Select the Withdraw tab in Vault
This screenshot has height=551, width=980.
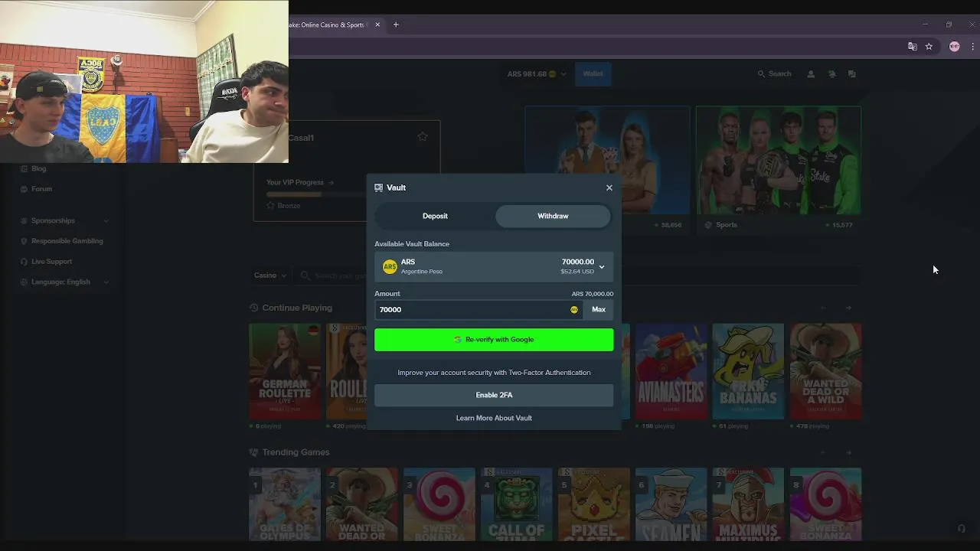pos(553,216)
